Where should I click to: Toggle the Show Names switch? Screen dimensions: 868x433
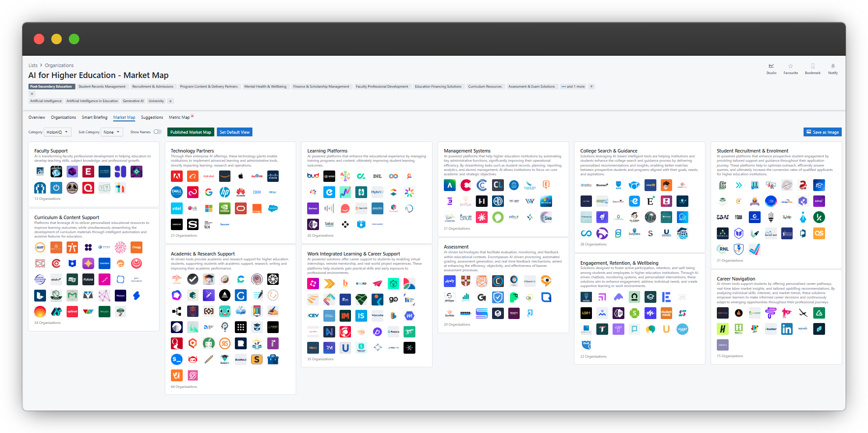point(157,132)
